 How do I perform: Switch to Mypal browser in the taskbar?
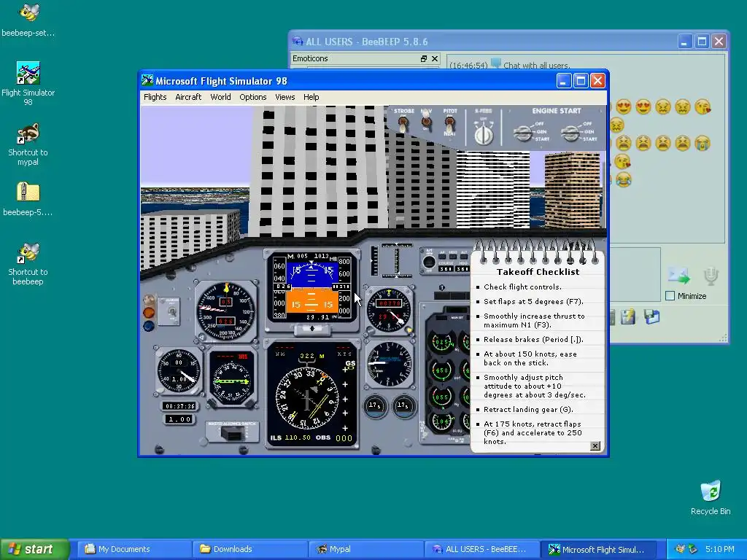(366, 549)
